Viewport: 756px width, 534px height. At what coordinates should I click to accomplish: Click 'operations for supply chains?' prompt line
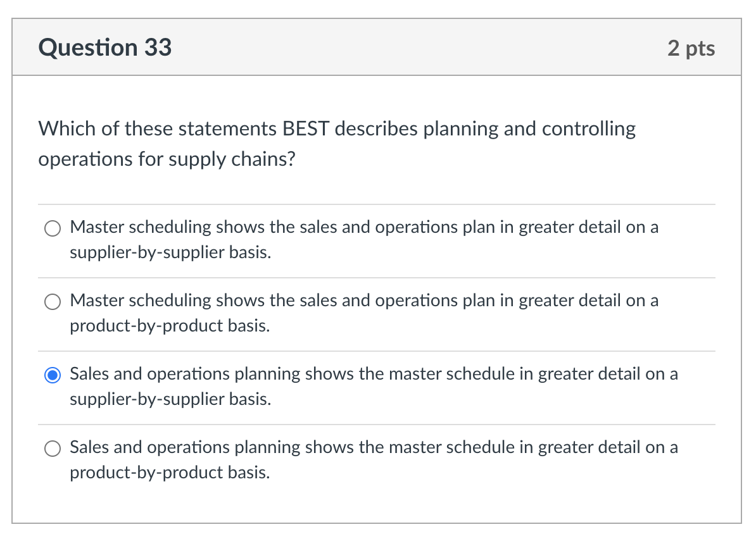click(x=167, y=159)
